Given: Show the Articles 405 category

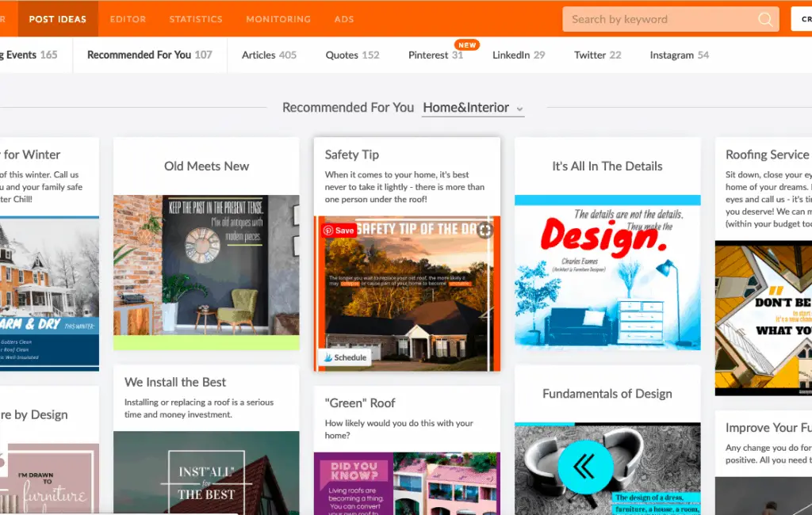Looking at the screenshot, I should click(x=269, y=55).
